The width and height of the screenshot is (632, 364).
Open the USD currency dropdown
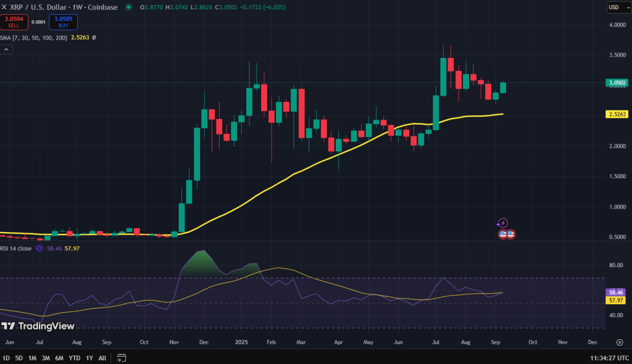click(617, 7)
